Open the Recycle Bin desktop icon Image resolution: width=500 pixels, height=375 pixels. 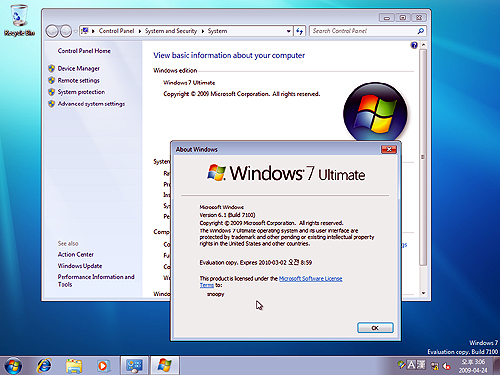[x=19, y=21]
